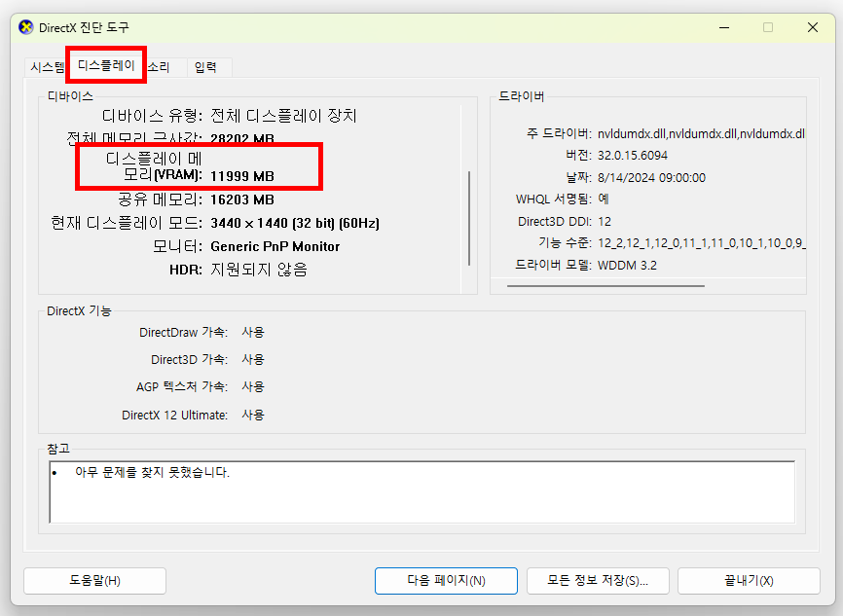The image size is (843, 616).
Task: Open the 소리 tab
Action: [159, 67]
